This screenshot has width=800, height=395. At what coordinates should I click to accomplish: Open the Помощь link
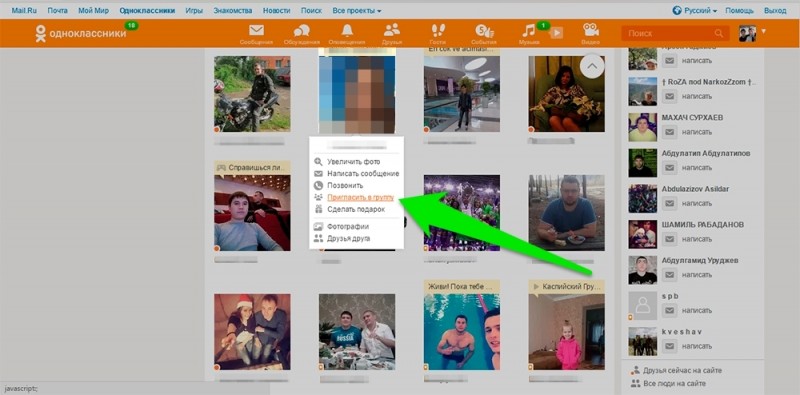pyautogui.click(x=739, y=10)
